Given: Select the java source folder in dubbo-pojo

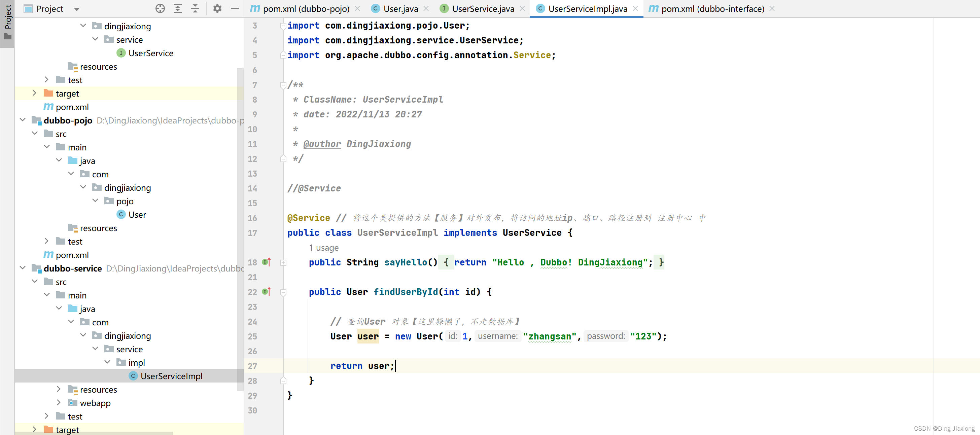Looking at the screenshot, I should point(81,161).
